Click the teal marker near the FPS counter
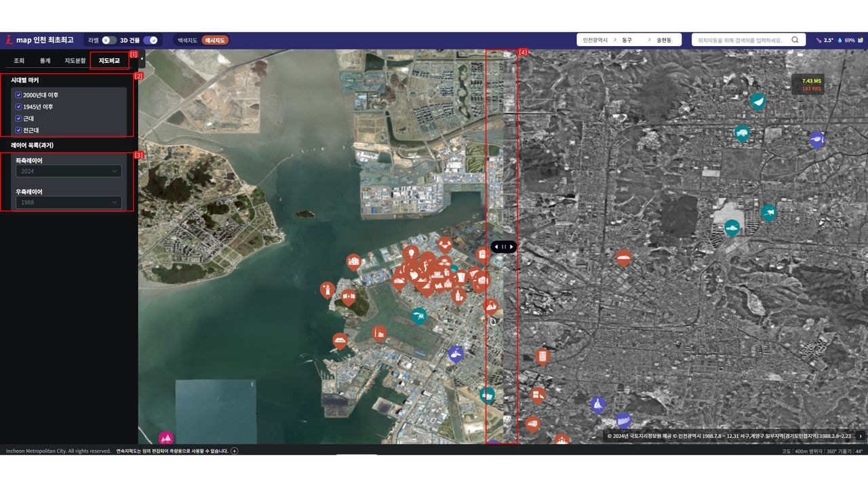The height and width of the screenshot is (488, 868). click(758, 102)
